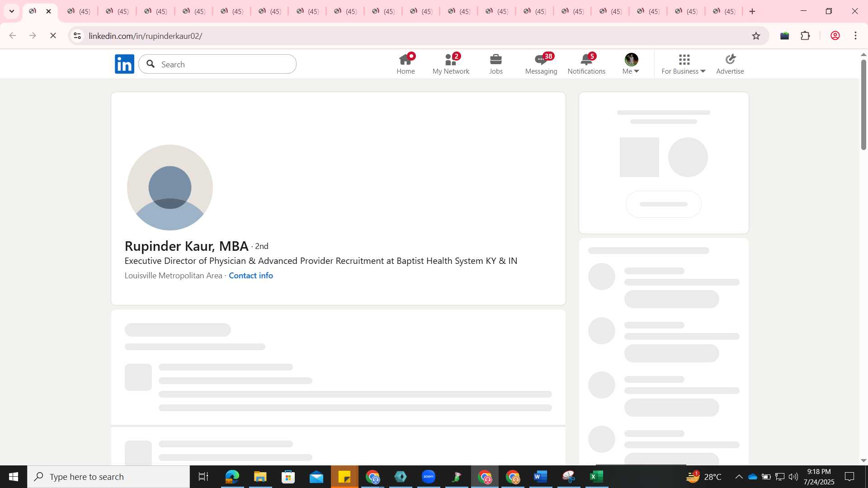Select the Louisville Metropolitan Area location text
Image resolution: width=868 pixels, height=488 pixels.
click(174, 276)
